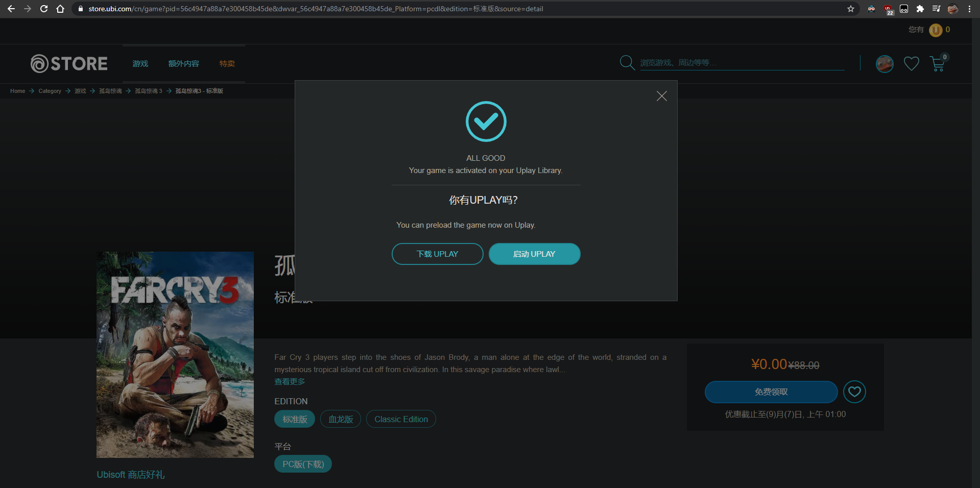
Task: Click the 孤岛惊魂 breadcrumb link
Action: click(x=110, y=91)
